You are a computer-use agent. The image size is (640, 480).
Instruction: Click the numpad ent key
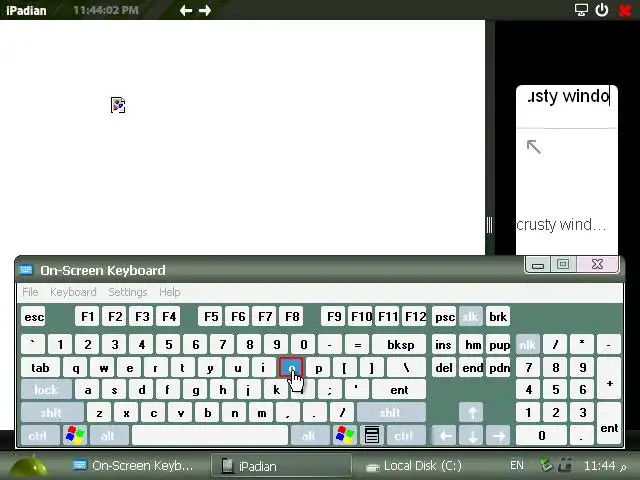(x=609, y=424)
